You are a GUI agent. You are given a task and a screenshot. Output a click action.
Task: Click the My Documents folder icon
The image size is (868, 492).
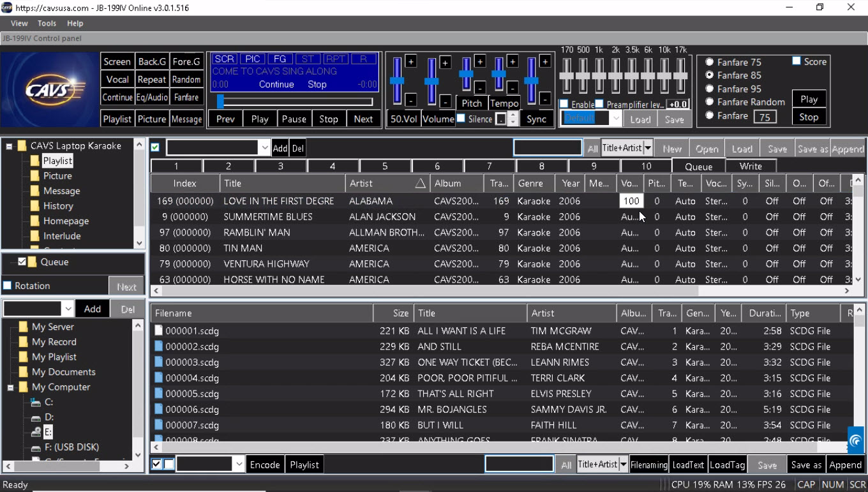pyautogui.click(x=23, y=371)
